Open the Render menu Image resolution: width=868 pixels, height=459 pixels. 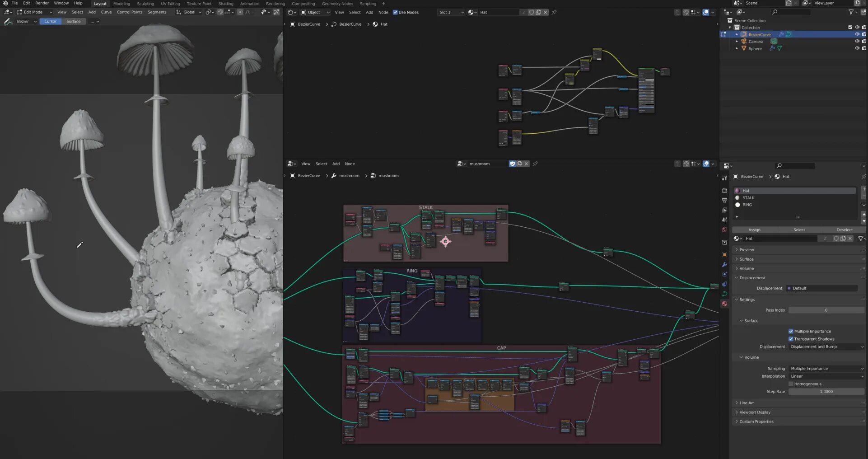point(42,3)
